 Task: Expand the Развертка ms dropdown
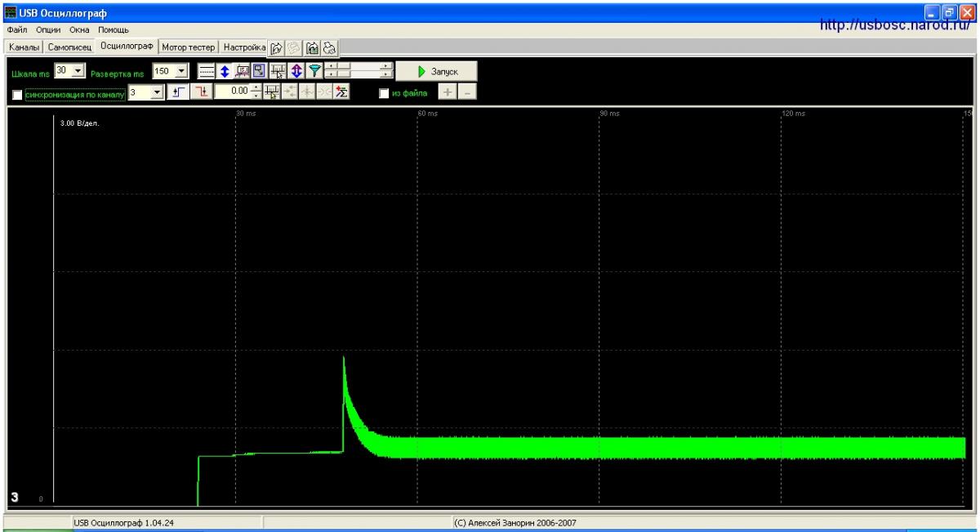[x=181, y=71]
